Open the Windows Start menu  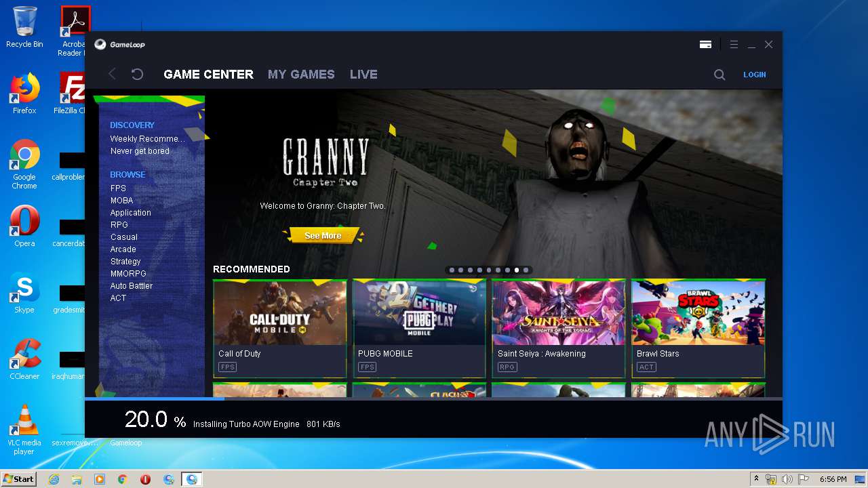18,479
